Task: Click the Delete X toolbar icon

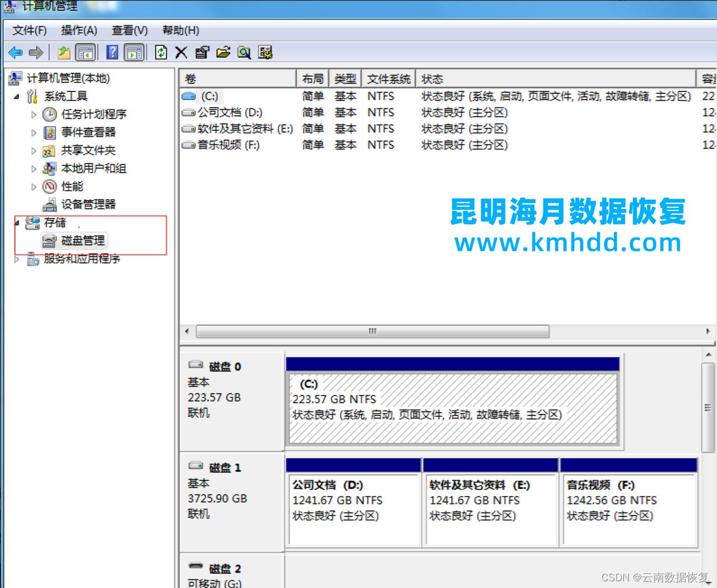Action: click(181, 53)
